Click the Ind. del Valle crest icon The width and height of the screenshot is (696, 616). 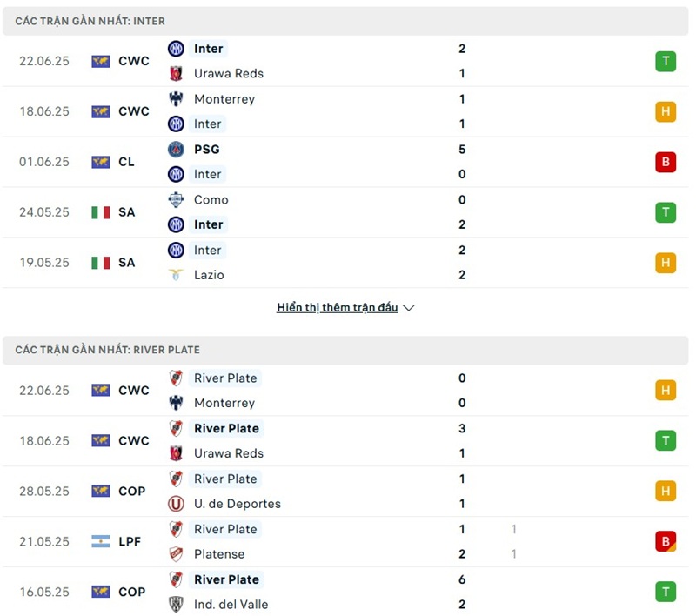[176, 605]
